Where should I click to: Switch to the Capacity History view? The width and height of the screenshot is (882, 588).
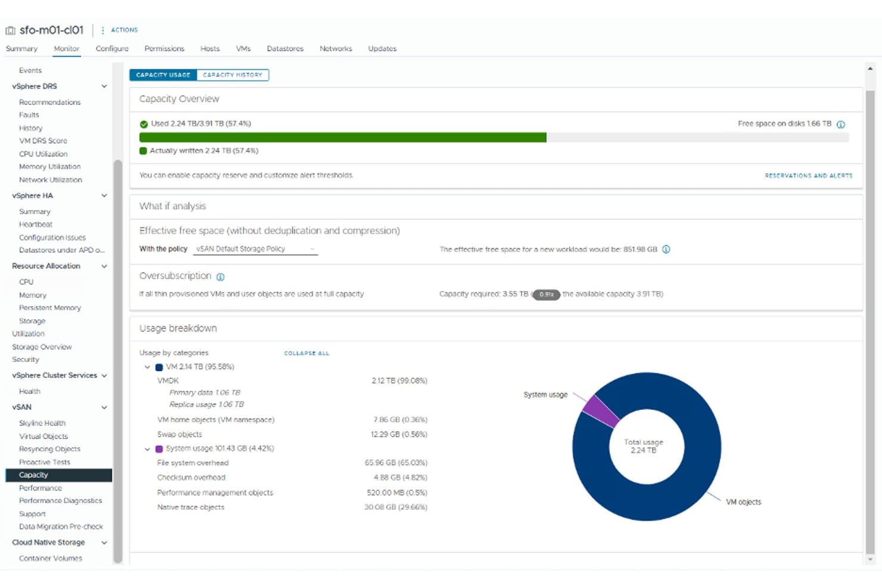click(232, 75)
